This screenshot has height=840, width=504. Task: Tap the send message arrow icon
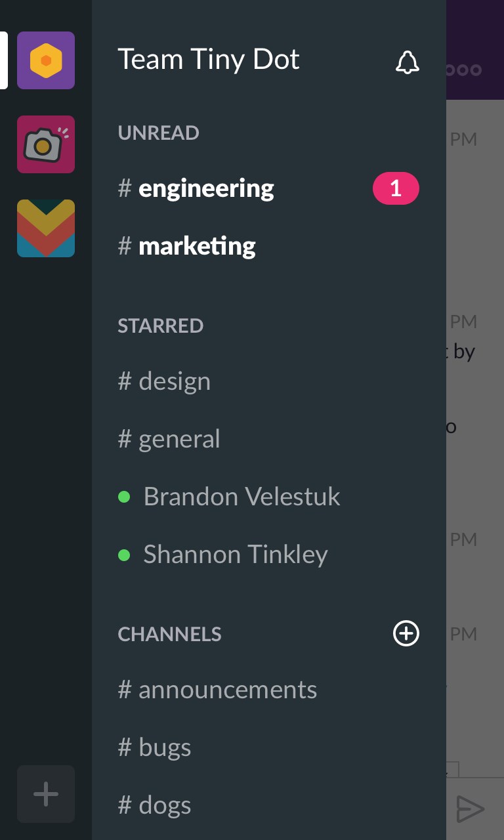point(470,809)
